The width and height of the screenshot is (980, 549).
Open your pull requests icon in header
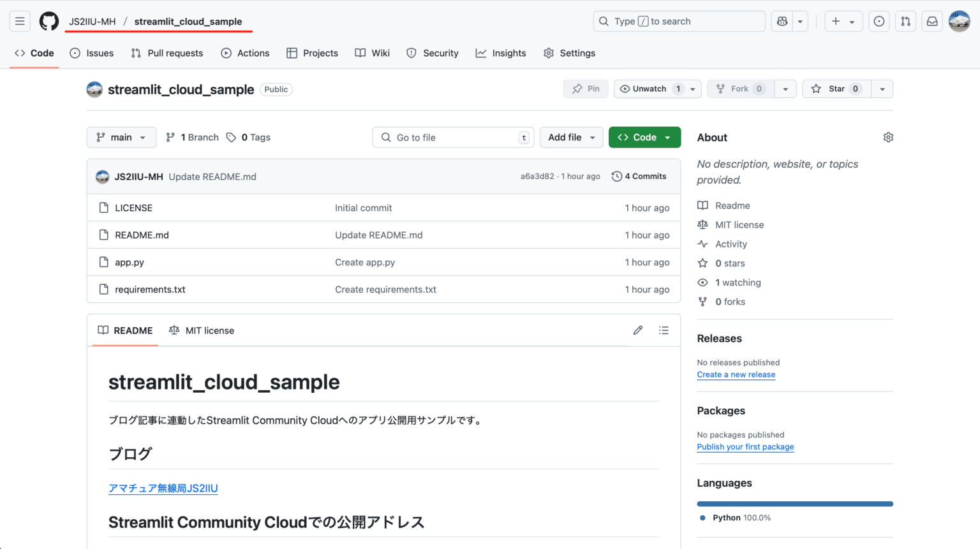point(905,21)
